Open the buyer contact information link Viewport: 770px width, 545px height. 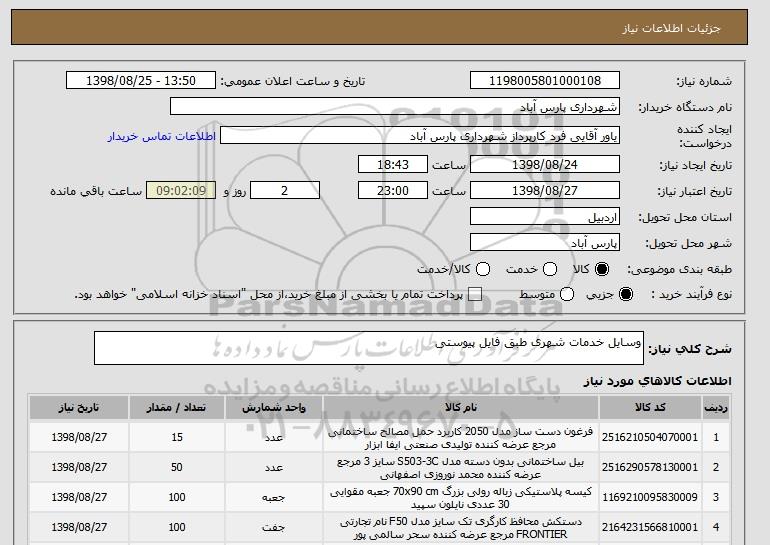(162, 136)
